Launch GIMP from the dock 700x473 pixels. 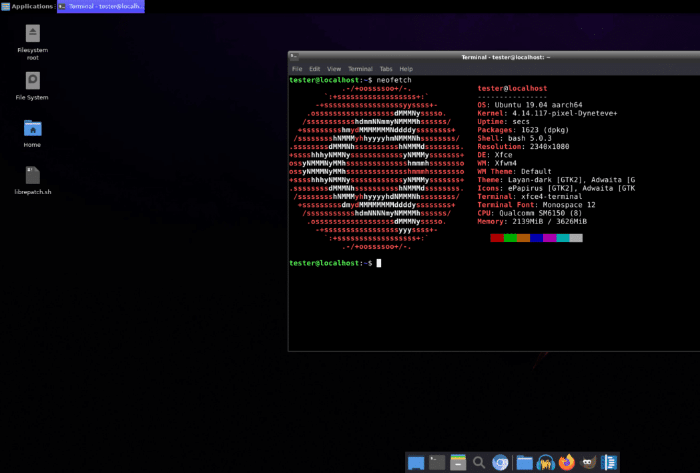click(588, 463)
